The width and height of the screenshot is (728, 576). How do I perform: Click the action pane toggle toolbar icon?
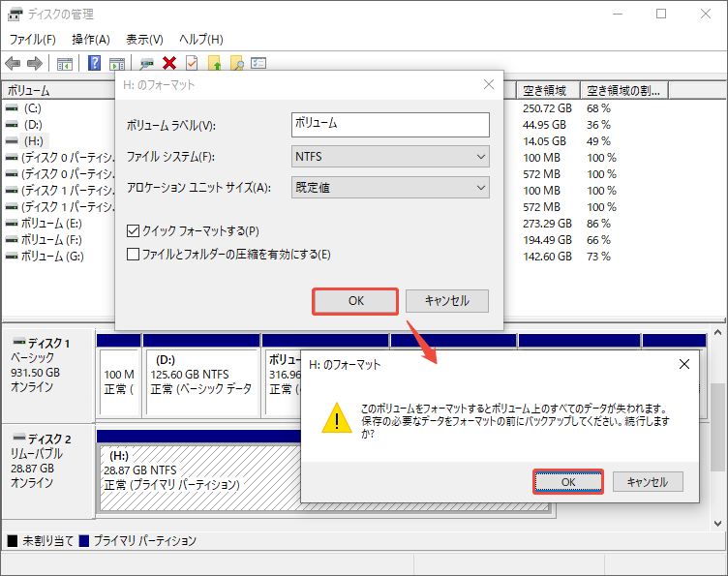pos(117,64)
